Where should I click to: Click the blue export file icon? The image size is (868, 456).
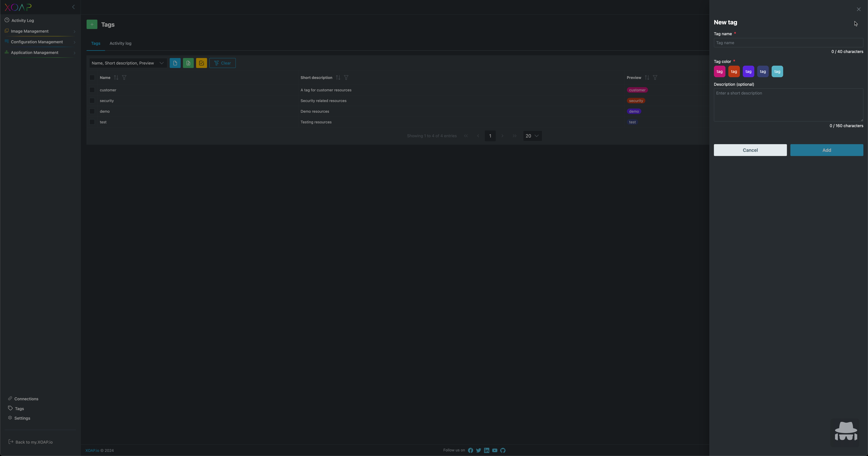pyautogui.click(x=175, y=63)
